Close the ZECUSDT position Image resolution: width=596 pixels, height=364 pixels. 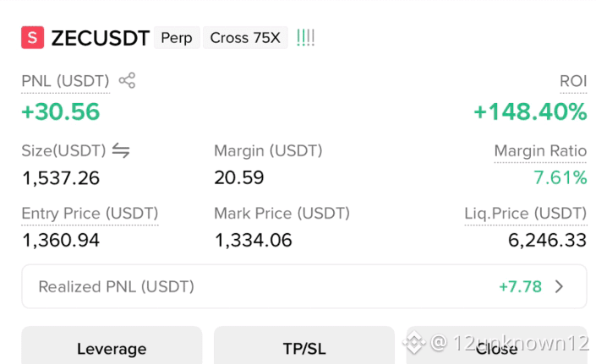[497, 345]
